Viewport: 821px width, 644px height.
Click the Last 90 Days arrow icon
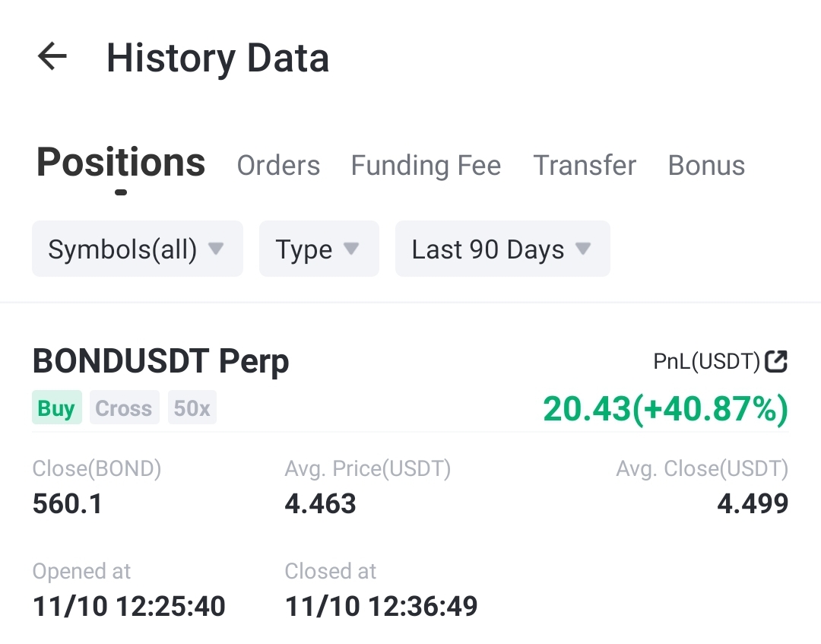point(583,248)
